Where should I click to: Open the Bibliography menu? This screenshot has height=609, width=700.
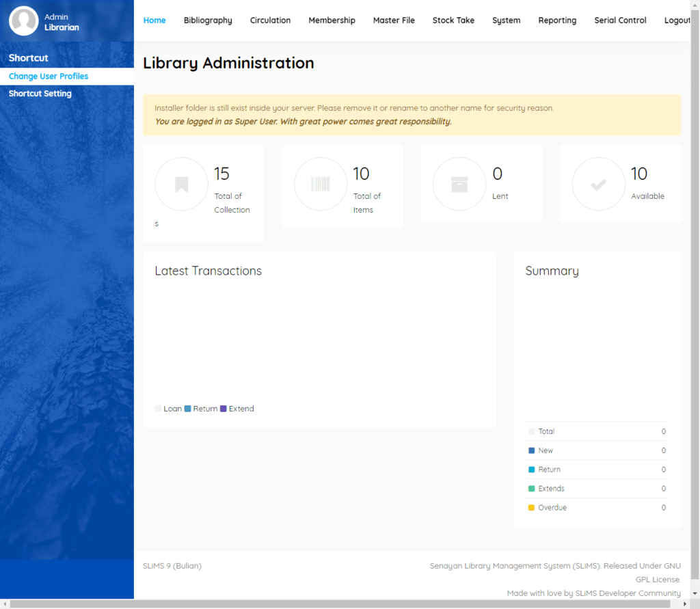click(x=208, y=21)
